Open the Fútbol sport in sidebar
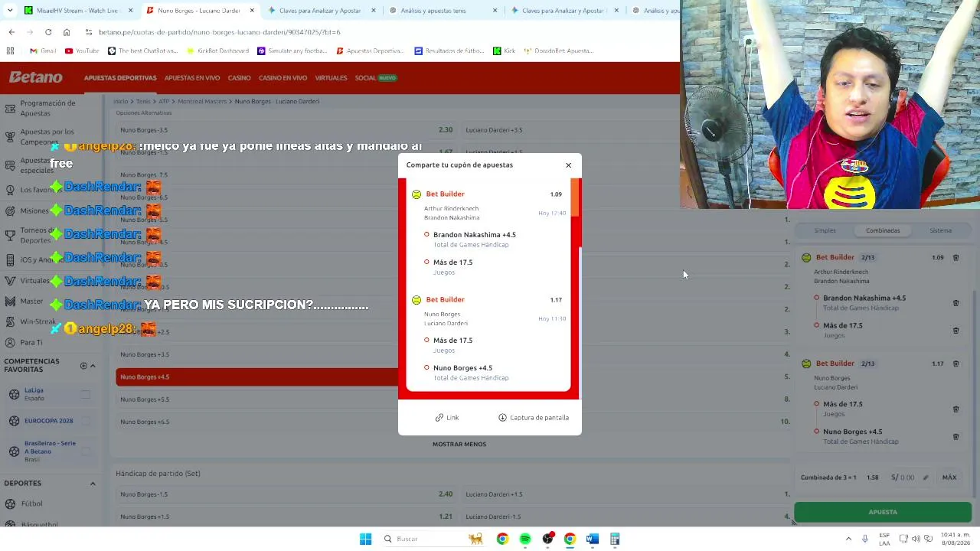The width and height of the screenshot is (980, 551). 32,504
